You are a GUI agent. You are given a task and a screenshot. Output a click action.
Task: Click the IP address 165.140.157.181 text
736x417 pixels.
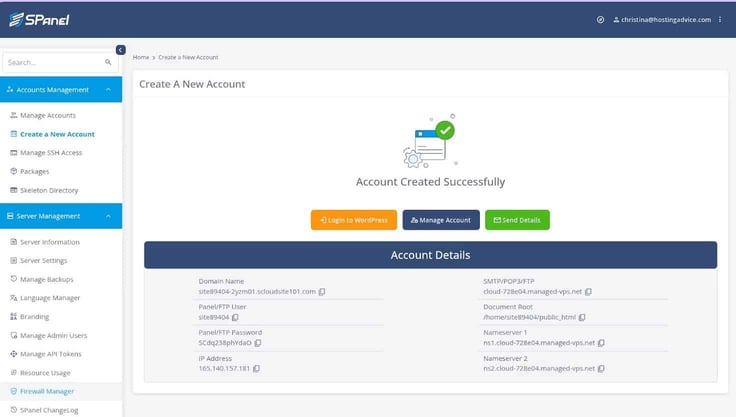(x=224, y=369)
